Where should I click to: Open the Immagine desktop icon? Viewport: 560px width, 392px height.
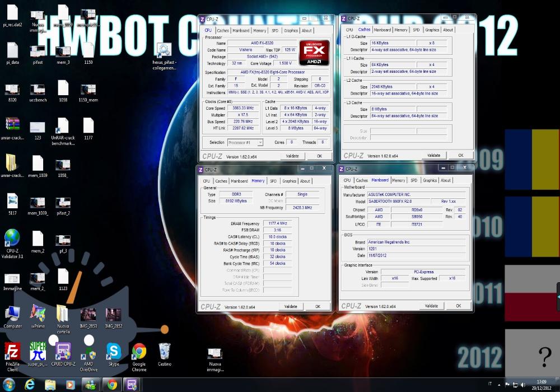point(12,282)
